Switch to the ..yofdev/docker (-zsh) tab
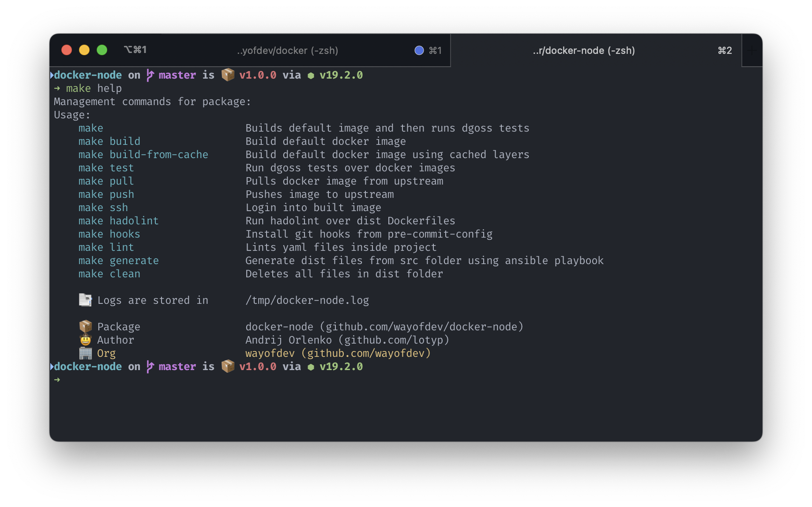Image resolution: width=812 pixels, height=507 pixels. [287, 50]
